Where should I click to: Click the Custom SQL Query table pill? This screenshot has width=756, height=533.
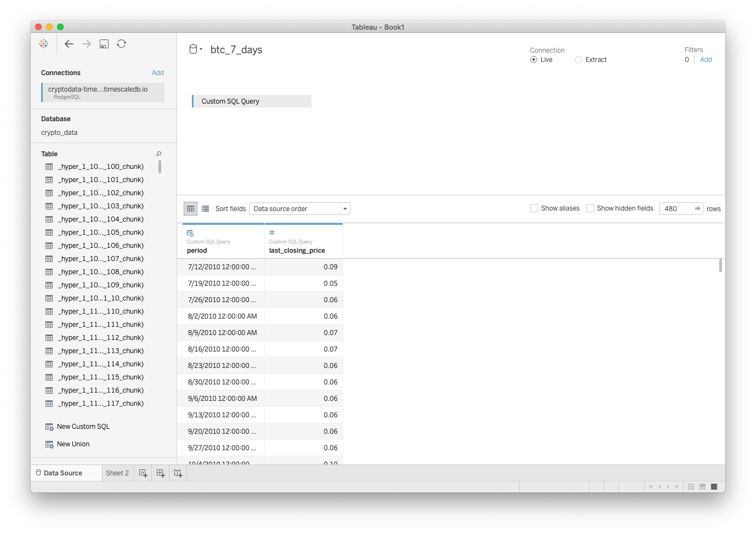[252, 101]
